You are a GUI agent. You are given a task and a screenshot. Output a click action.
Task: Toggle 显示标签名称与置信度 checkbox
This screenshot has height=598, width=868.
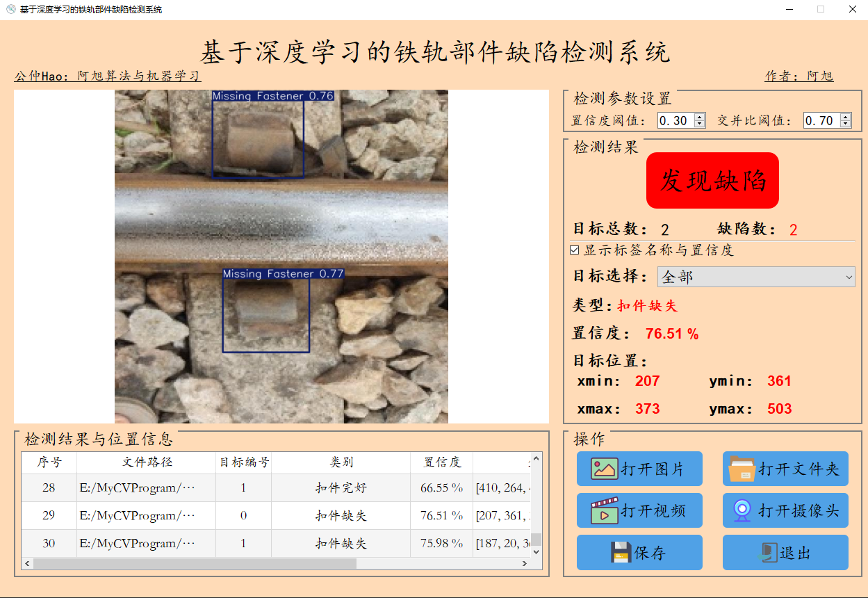575,250
